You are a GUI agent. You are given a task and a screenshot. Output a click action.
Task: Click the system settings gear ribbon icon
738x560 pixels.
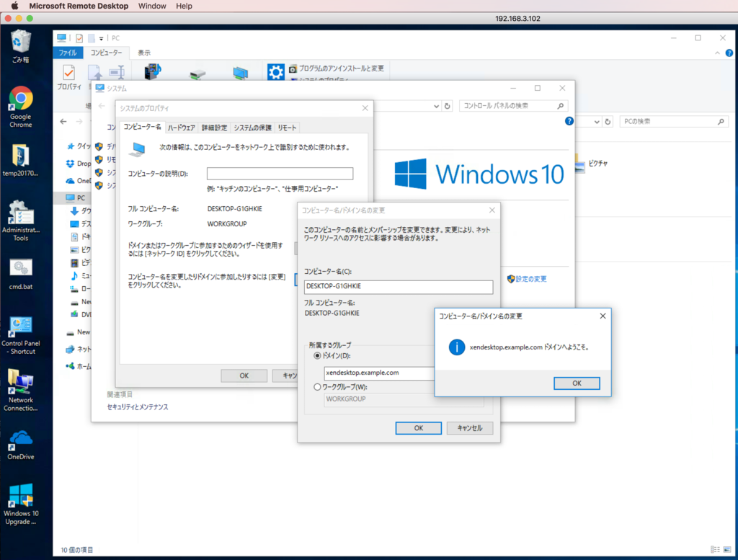[x=276, y=72]
